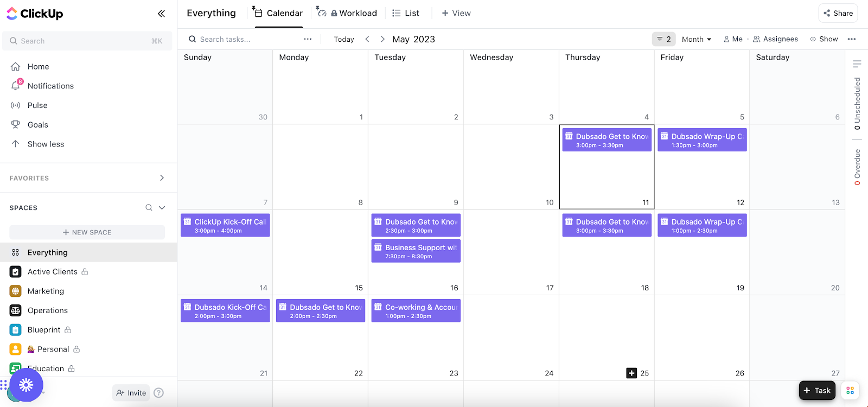The width and height of the screenshot is (868, 407).
Task: Select Operations space scales icon
Action: tap(16, 310)
